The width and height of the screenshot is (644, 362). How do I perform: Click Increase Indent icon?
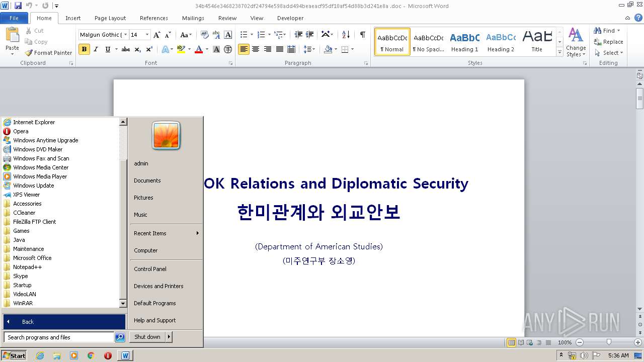point(310,35)
